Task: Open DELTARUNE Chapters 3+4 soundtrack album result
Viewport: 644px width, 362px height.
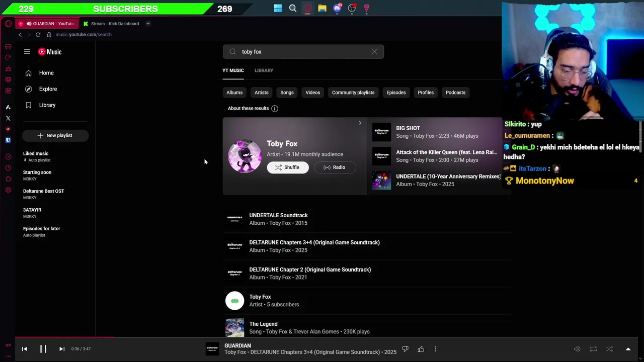Action: [x=367, y=246]
